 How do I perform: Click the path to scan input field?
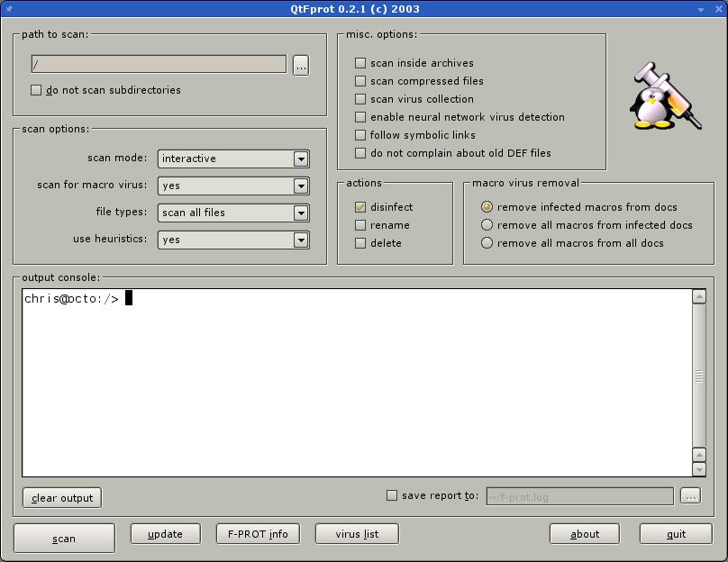coord(159,64)
